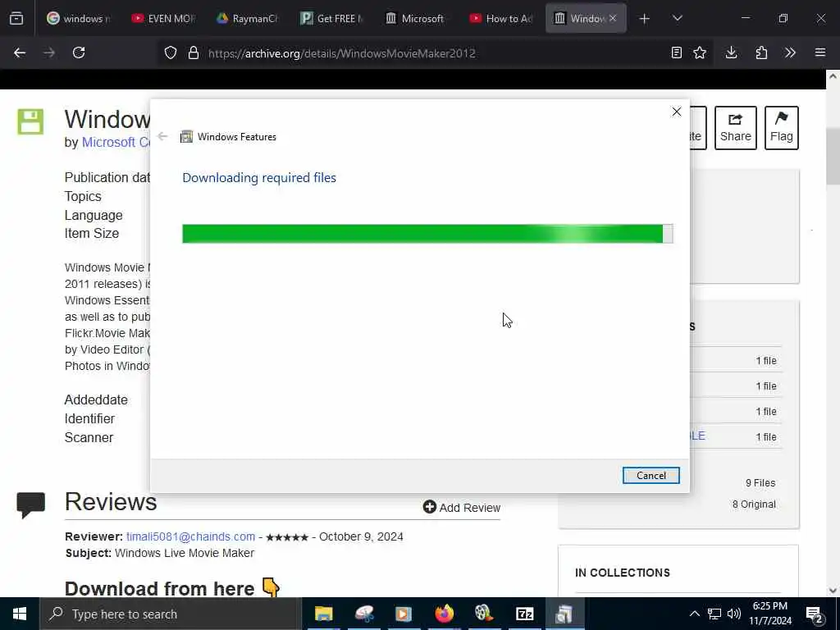
Task: Open reviewer timali5081@chainds.com profile
Action: coord(190,536)
